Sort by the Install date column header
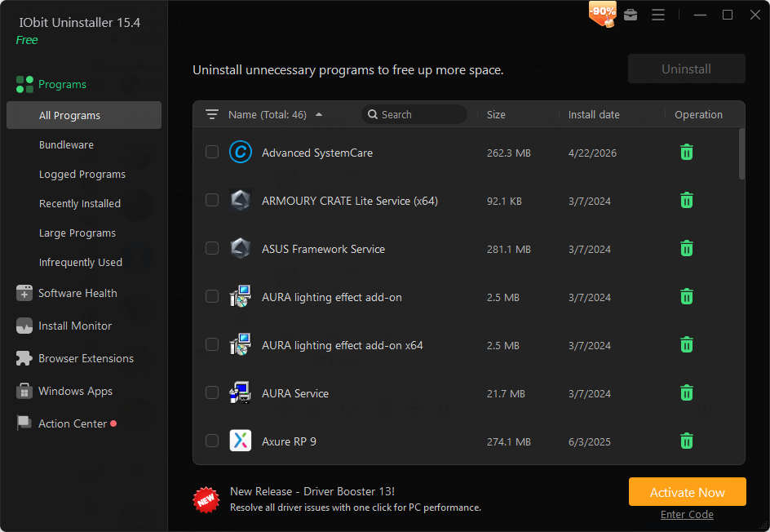Image resolution: width=770 pixels, height=532 pixels. coord(594,114)
